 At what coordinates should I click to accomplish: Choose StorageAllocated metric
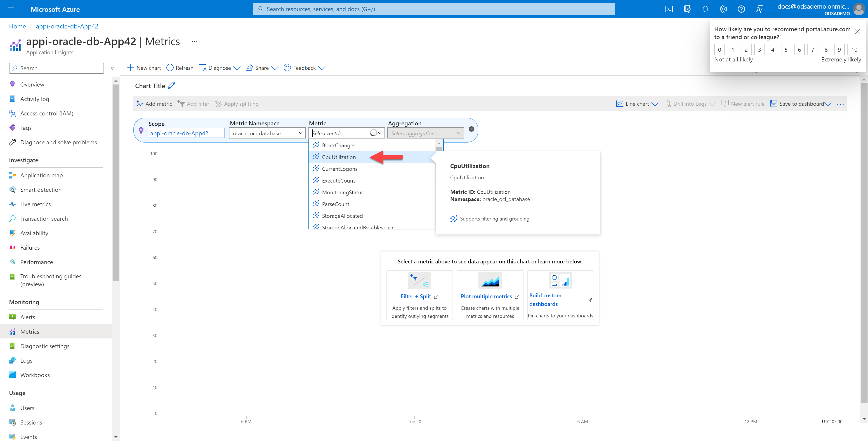[372, 216]
